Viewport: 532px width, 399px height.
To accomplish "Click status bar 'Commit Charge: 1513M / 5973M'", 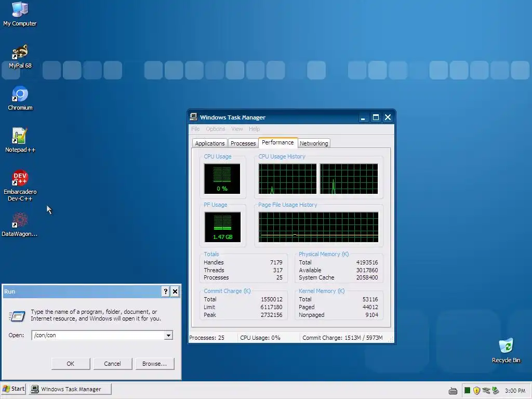I will tap(343, 338).
